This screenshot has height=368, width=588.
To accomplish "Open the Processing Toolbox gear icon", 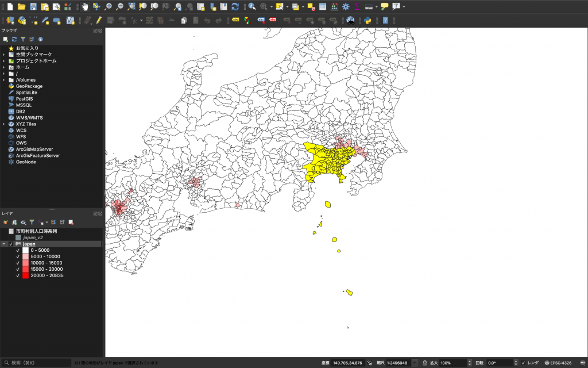I will tap(346, 6).
